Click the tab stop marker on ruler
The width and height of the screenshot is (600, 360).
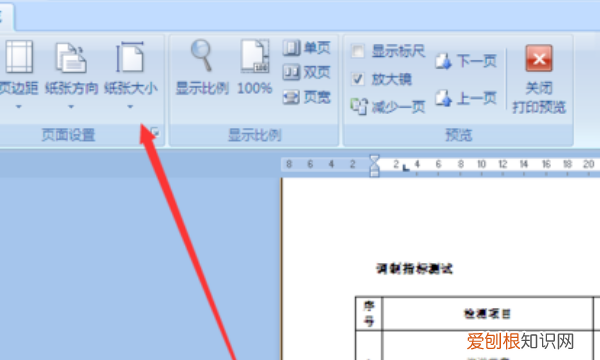(x=406, y=168)
